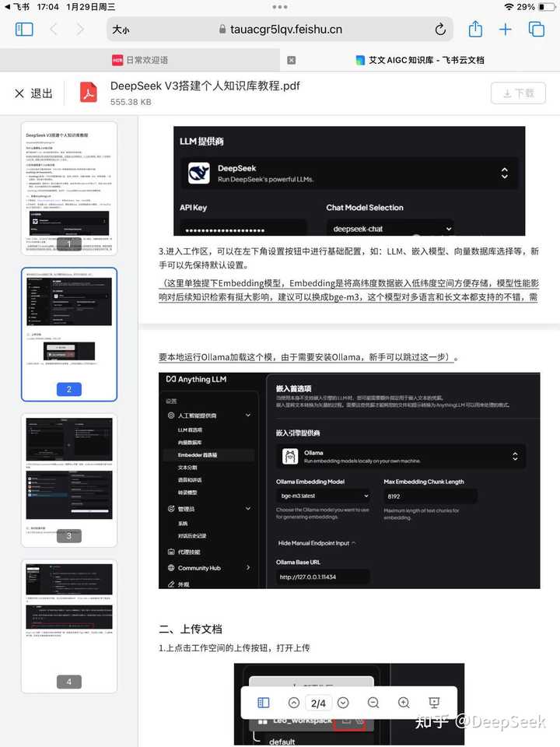Open page 3 thumbnail

pyautogui.click(x=69, y=480)
